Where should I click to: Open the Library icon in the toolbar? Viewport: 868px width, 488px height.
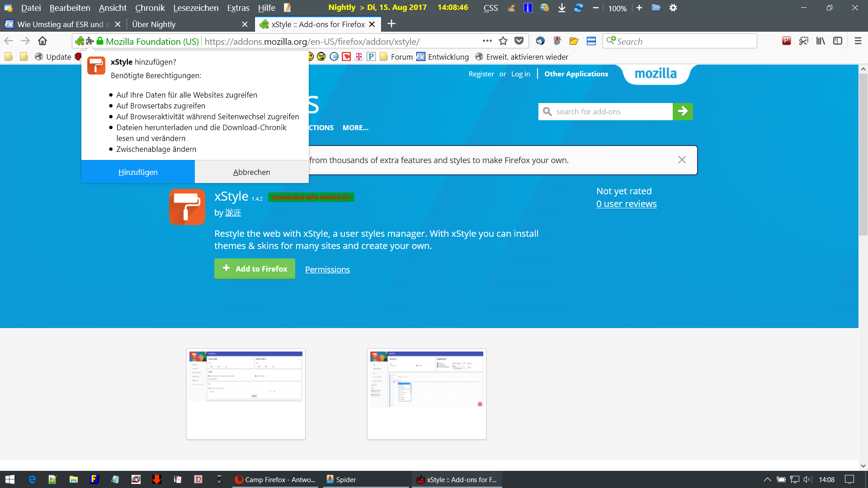821,41
